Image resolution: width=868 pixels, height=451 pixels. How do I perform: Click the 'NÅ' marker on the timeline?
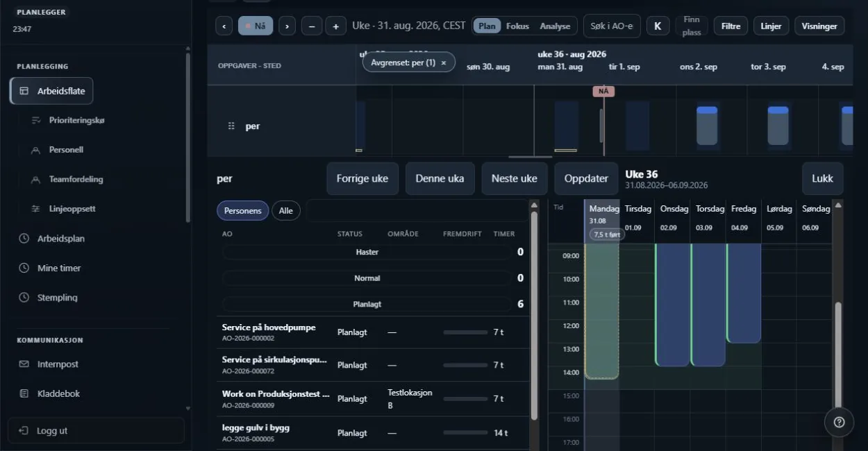pos(603,91)
